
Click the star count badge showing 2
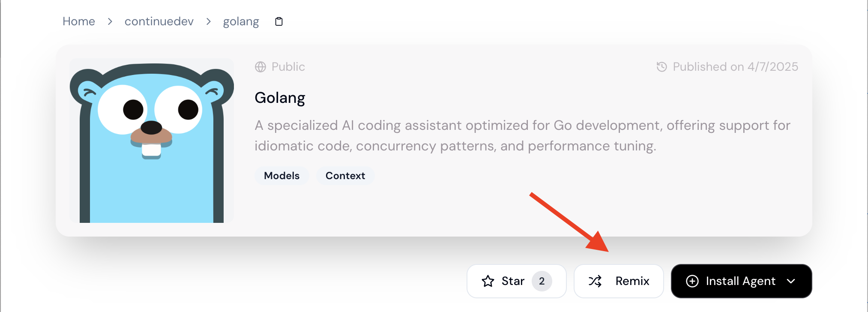click(542, 281)
